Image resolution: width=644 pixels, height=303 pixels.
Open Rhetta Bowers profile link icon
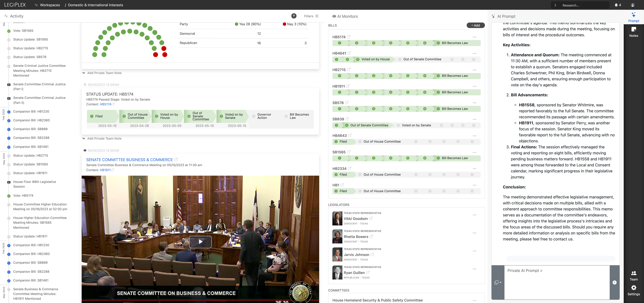[371, 236]
